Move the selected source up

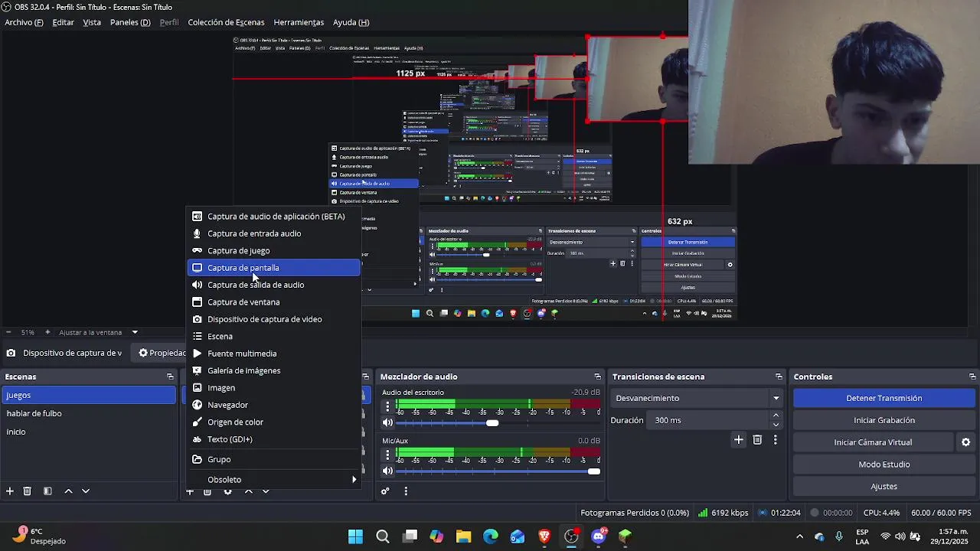click(248, 491)
